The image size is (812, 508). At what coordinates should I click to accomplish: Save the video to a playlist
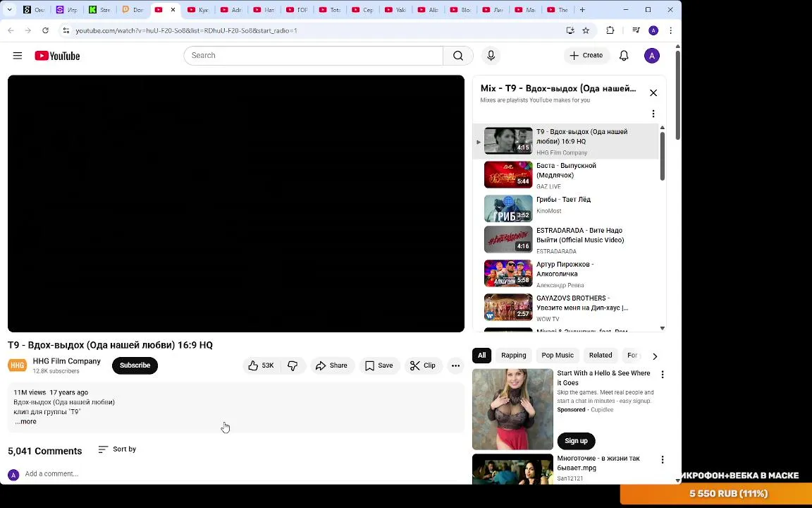pyautogui.click(x=379, y=365)
